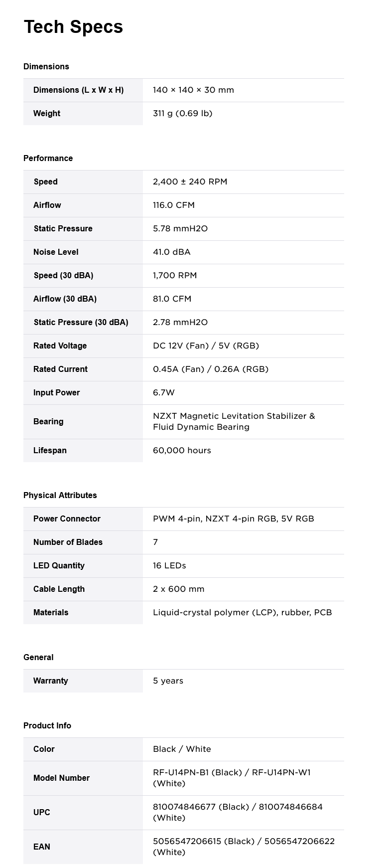
Task: Select the LED Quantity 16 LEDs value
Action: point(169,566)
